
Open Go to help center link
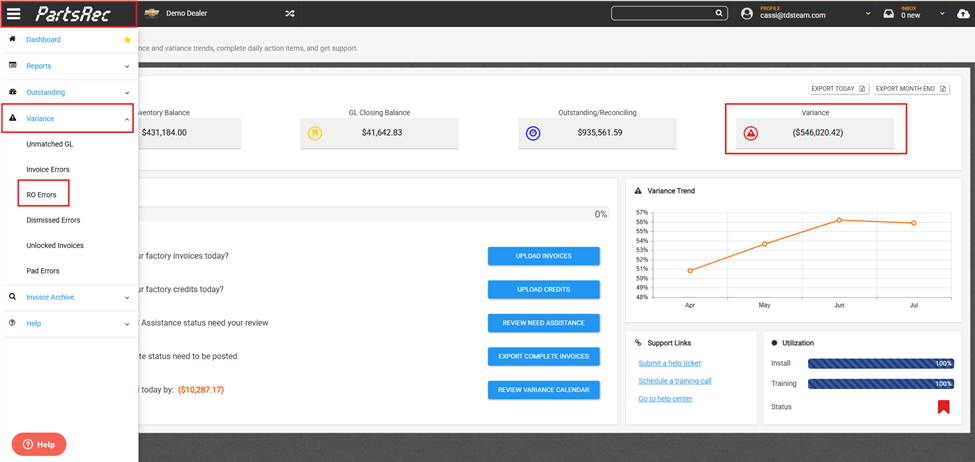coord(665,399)
